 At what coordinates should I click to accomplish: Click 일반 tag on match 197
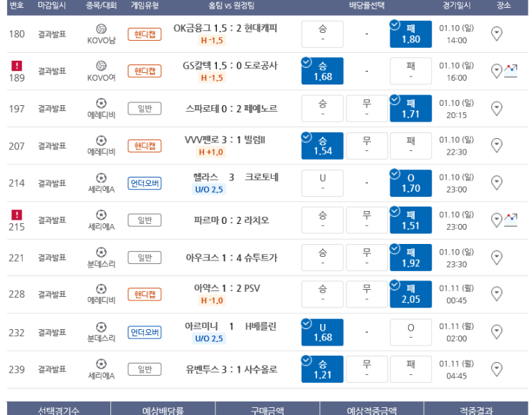click(145, 109)
